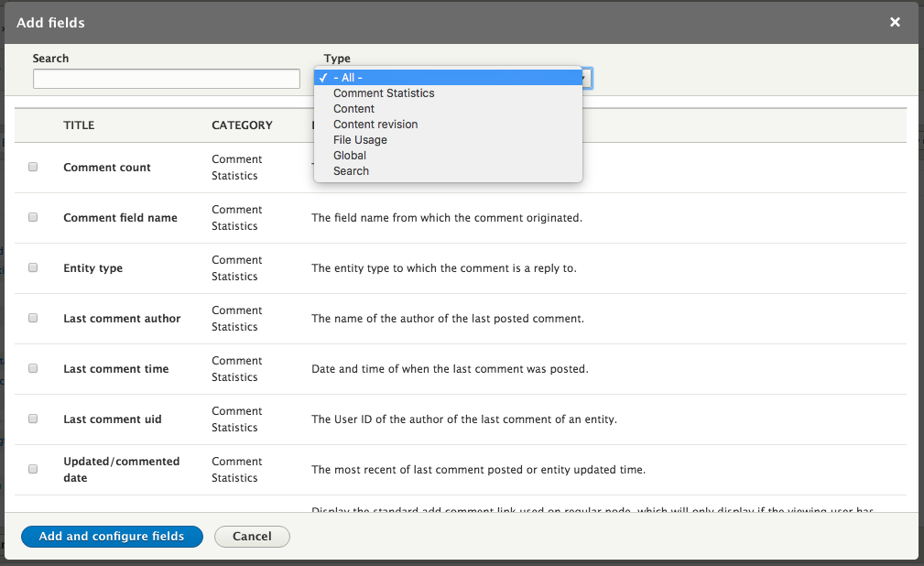Toggle the Last comment time checkbox
The image size is (924, 566).
click(x=33, y=368)
